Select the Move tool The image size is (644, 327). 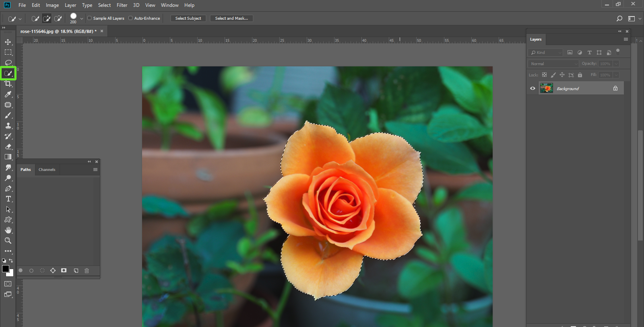[8, 42]
